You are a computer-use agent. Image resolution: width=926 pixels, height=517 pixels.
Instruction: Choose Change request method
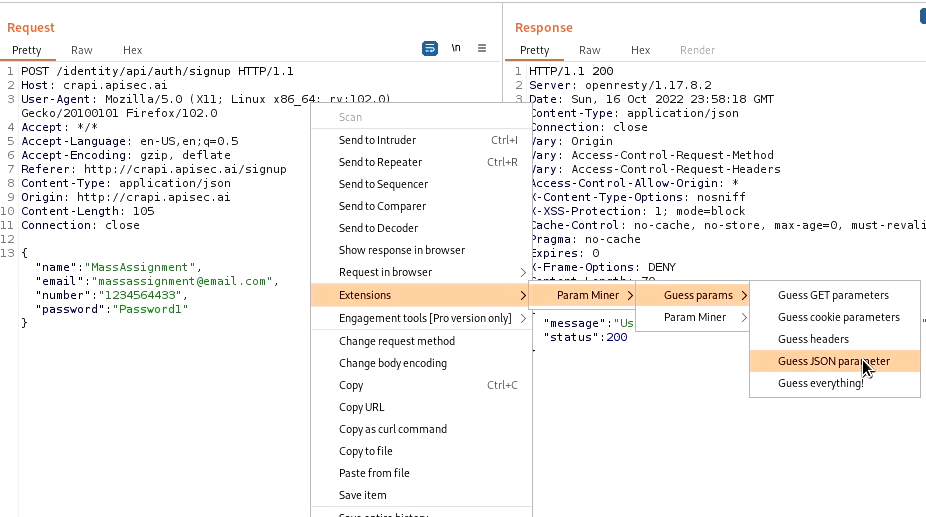[x=396, y=341]
